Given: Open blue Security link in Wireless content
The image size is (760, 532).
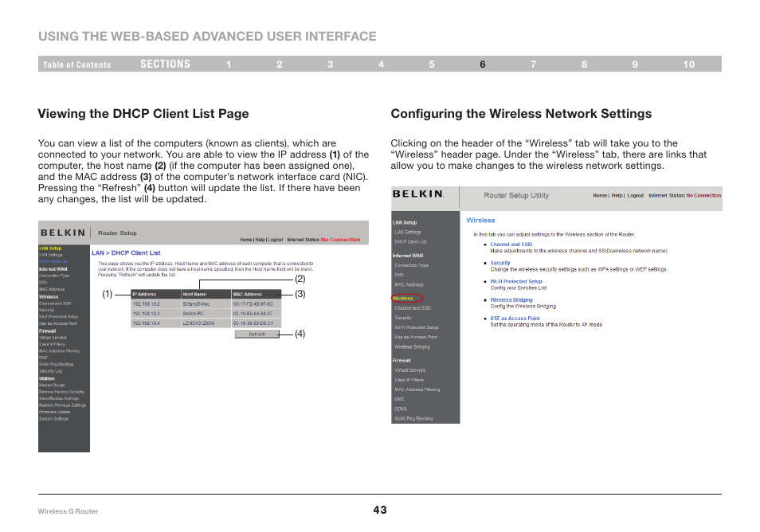Looking at the screenshot, I should 500,263.
